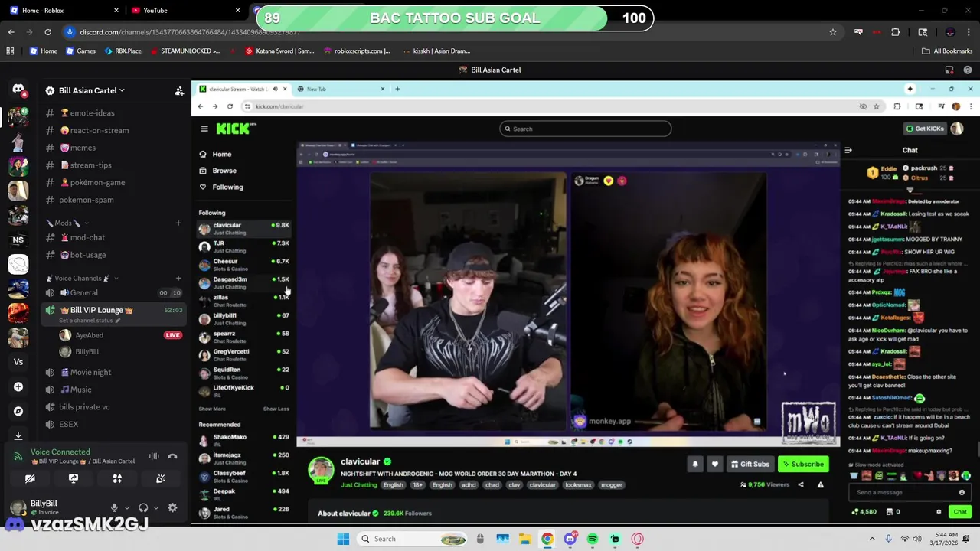Add channel to Voice Channels category

(x=178, y=278)
